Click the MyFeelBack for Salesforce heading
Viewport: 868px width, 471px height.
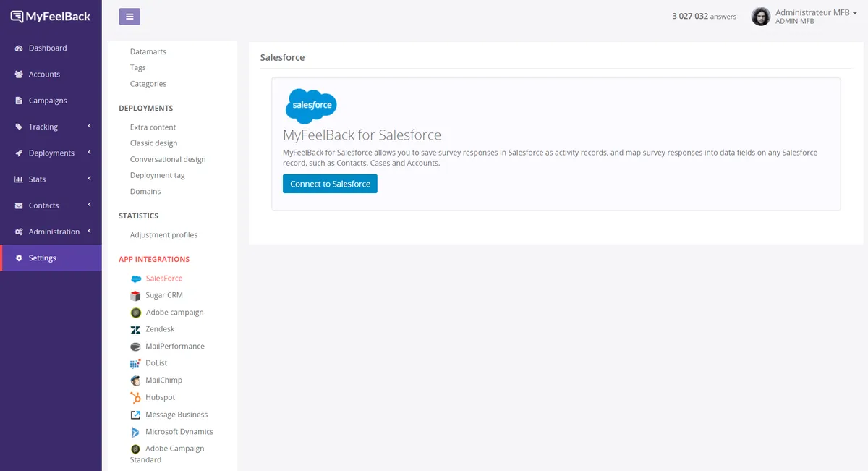pyautogui.click(x=362, y=135)
